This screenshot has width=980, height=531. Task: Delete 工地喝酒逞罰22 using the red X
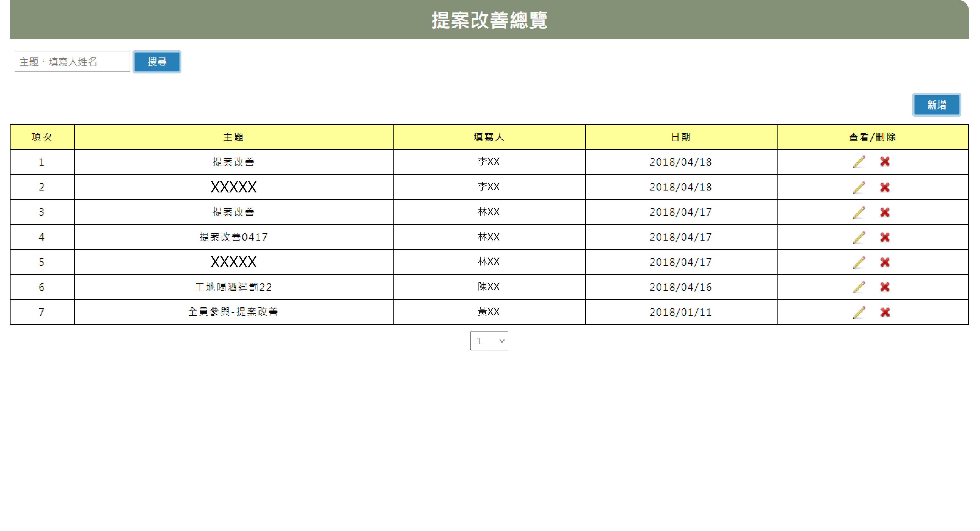coord(885,287)
